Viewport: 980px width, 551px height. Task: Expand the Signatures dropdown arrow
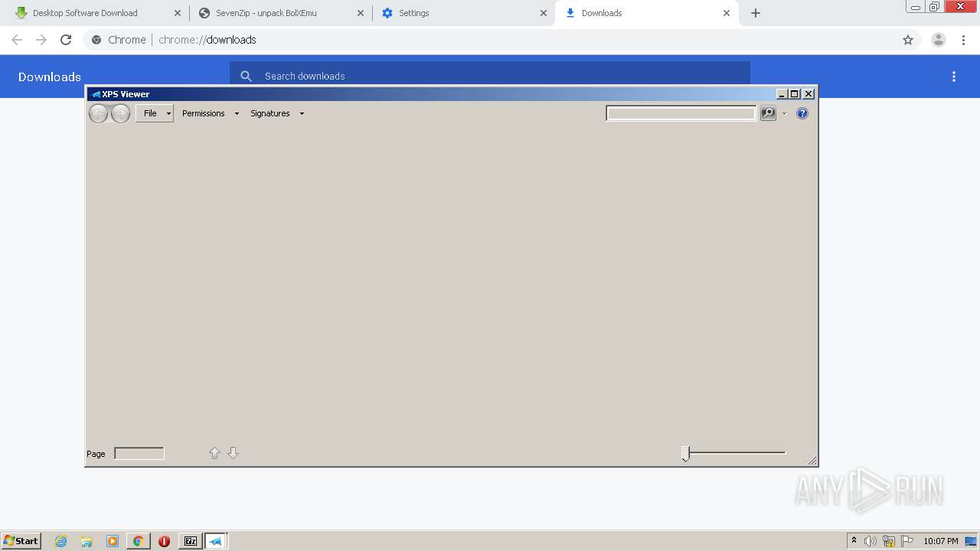click(x=302, y=114)
